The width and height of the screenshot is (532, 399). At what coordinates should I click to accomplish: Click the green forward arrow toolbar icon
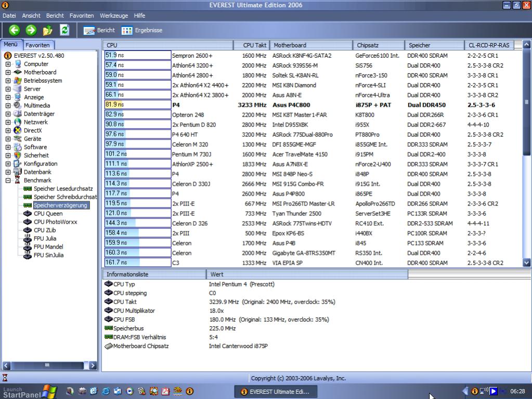pos(31,30)
